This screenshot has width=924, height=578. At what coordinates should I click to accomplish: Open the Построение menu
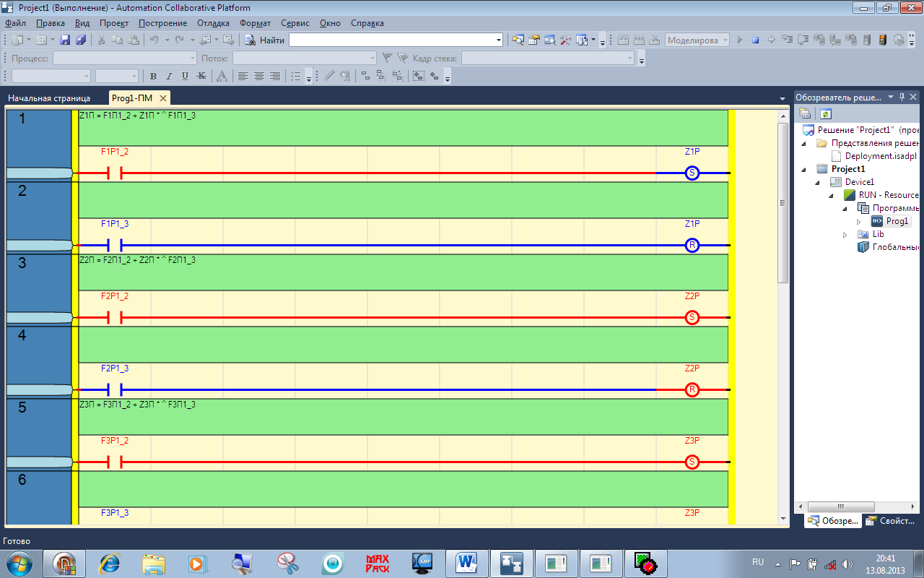point(162,23)
